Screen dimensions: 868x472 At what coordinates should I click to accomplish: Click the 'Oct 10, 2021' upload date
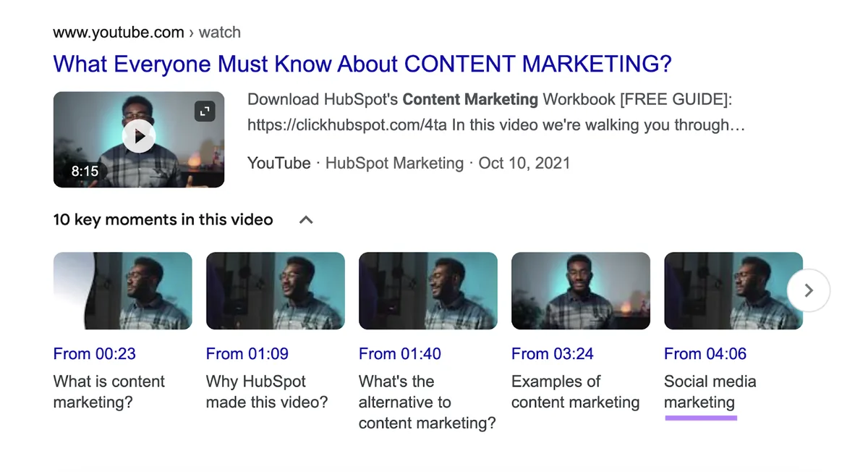(524, 163)
